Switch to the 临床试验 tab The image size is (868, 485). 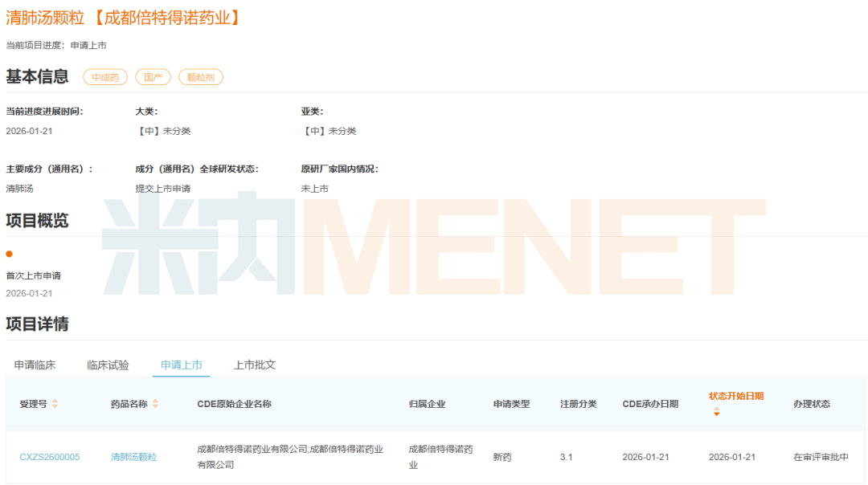coord(108,365)
